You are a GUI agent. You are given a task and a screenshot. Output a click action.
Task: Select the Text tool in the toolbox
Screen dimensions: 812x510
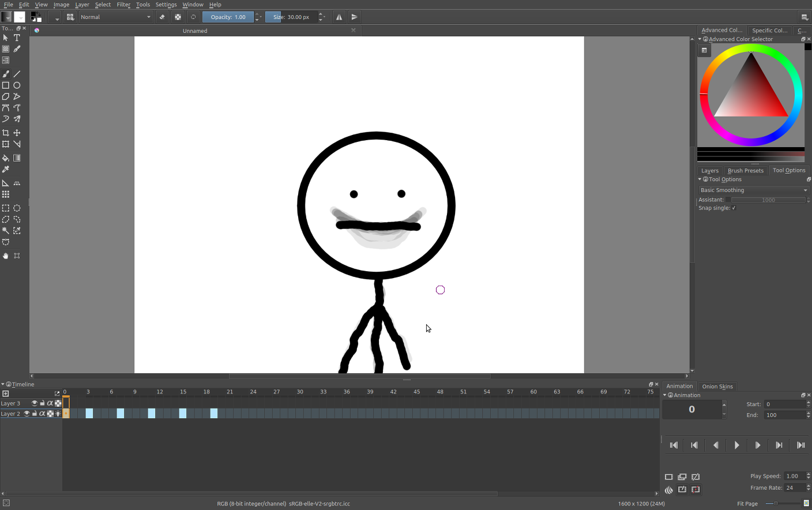click(17, 37)
